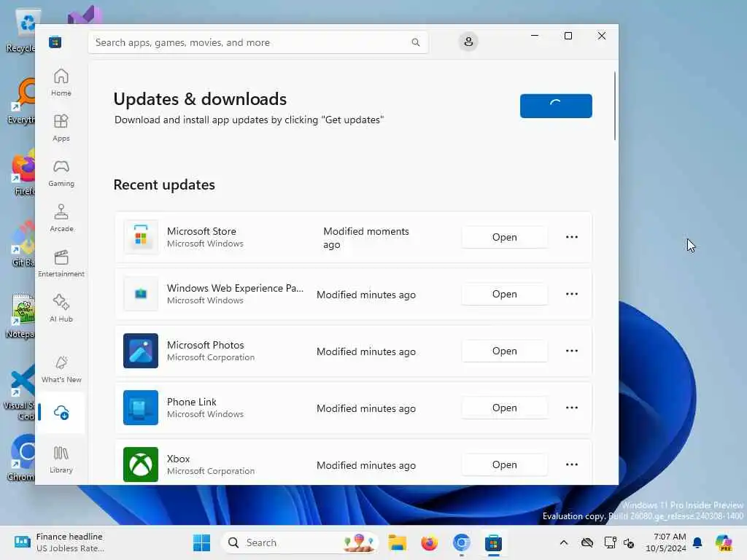Click Open for Windows Web Experience Pack
Viewport: 747px width, 560px height.
click(x=505, y=295)
